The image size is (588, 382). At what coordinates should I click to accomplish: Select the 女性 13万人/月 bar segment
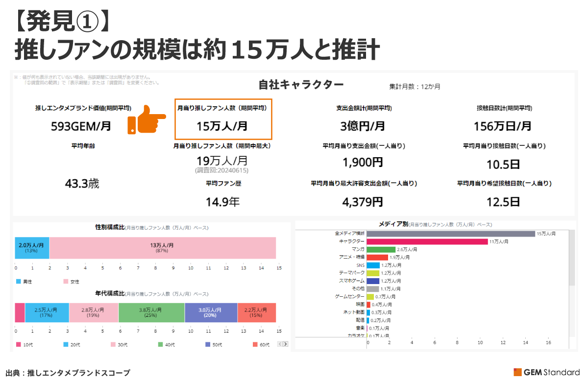163,248
